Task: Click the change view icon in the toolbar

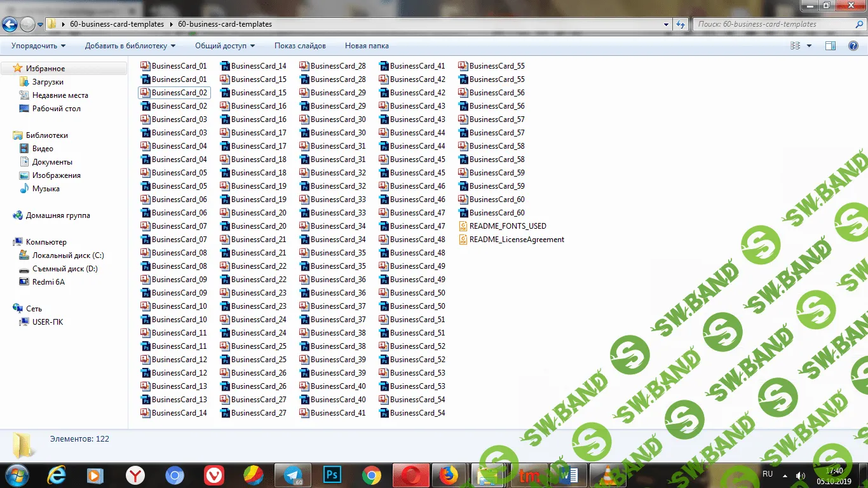Action: coord(795,46)
